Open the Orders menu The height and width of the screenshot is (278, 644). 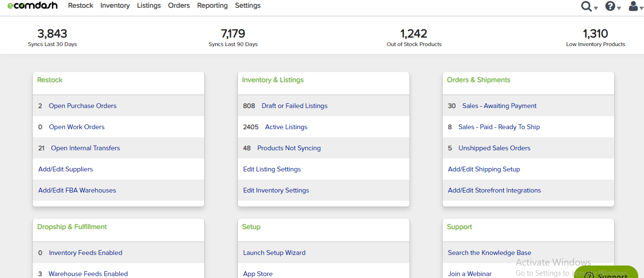179,6
